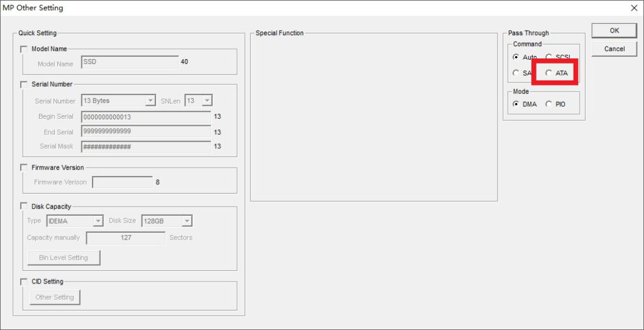
Task: Open Bin Level Setting
Action: coord(64,258)
